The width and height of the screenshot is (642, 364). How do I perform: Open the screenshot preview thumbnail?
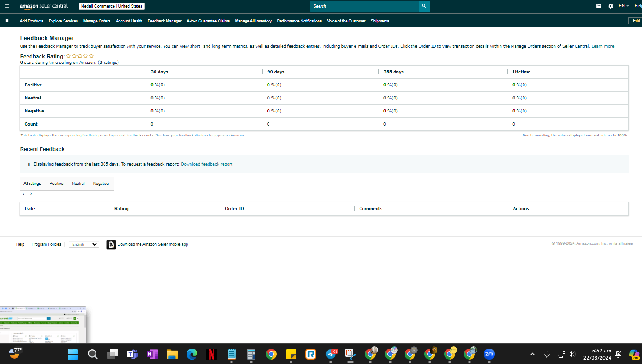pos(43,325)
